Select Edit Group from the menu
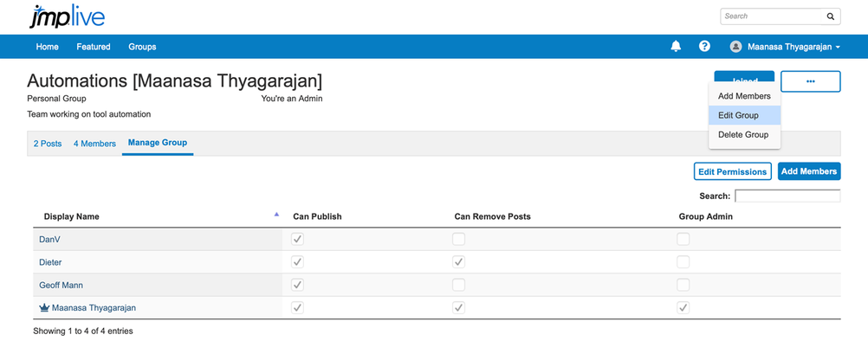This screenshot has height=360, width=868. coord(738,115)
